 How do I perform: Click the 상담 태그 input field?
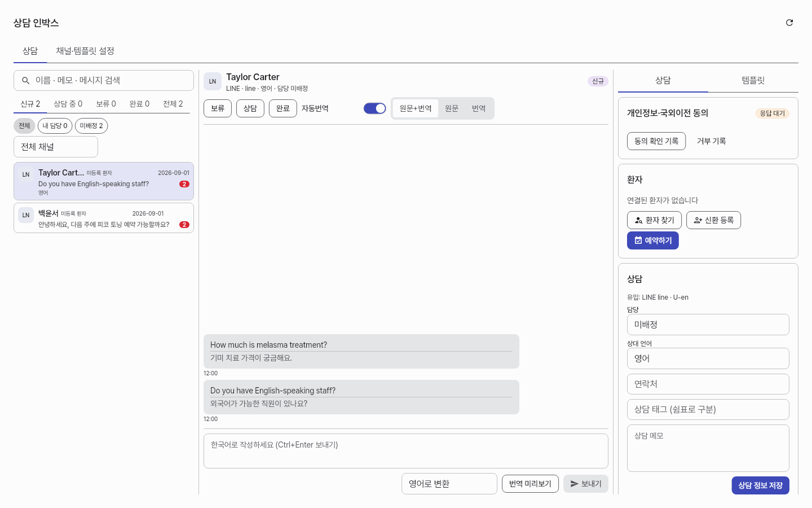point(708,410)
